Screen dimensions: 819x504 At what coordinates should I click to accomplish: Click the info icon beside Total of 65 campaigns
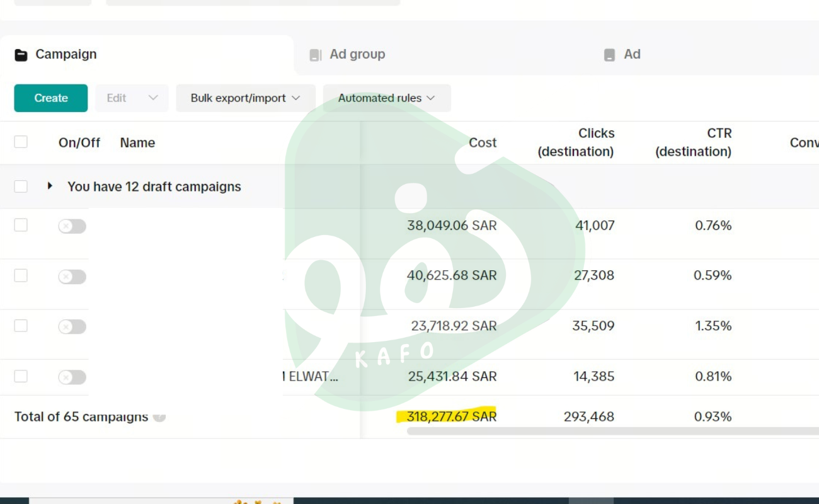coord(159,416)
